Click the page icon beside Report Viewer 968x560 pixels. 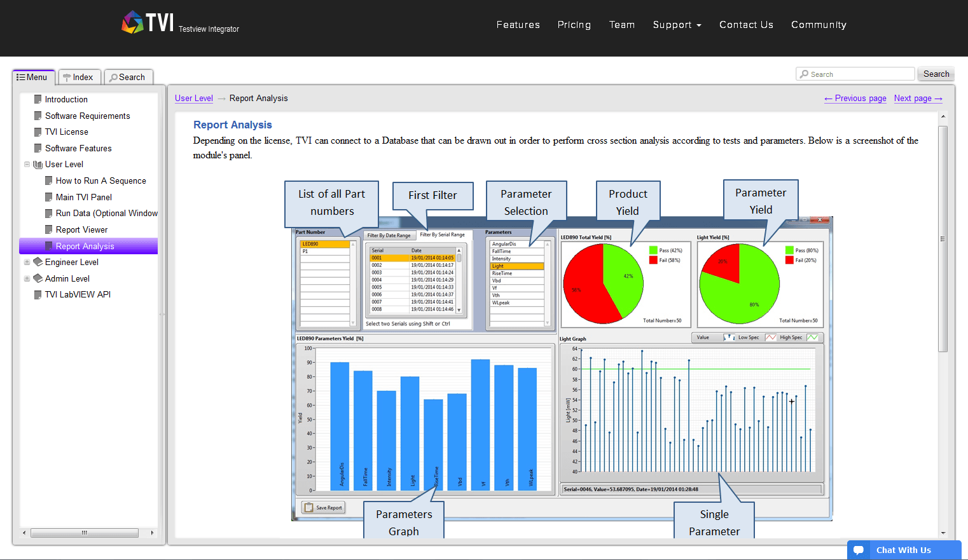pyautogui.click(x=49, y=229)
